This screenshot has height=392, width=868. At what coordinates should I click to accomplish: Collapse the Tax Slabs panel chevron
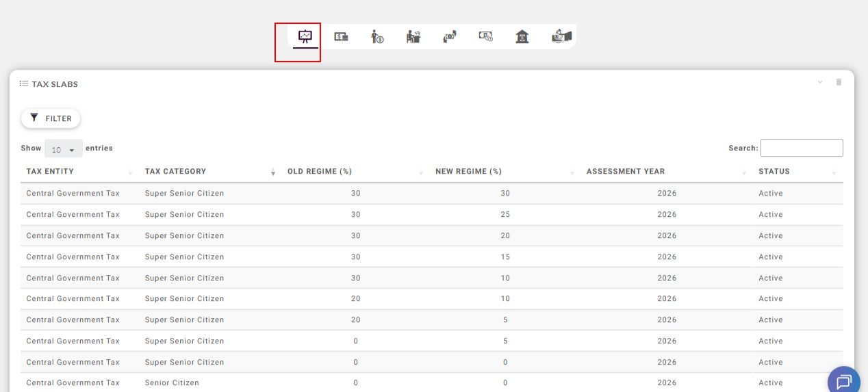(820, 82)
